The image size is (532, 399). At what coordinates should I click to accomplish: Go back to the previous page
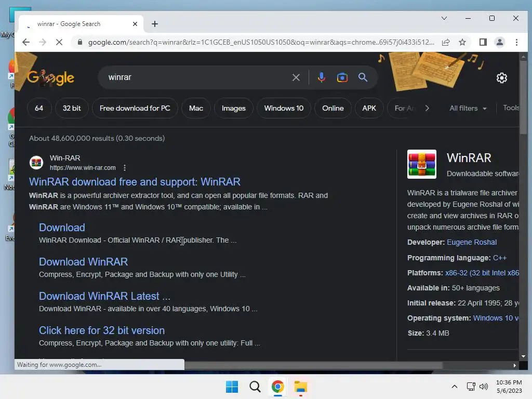tap(26, 42)
